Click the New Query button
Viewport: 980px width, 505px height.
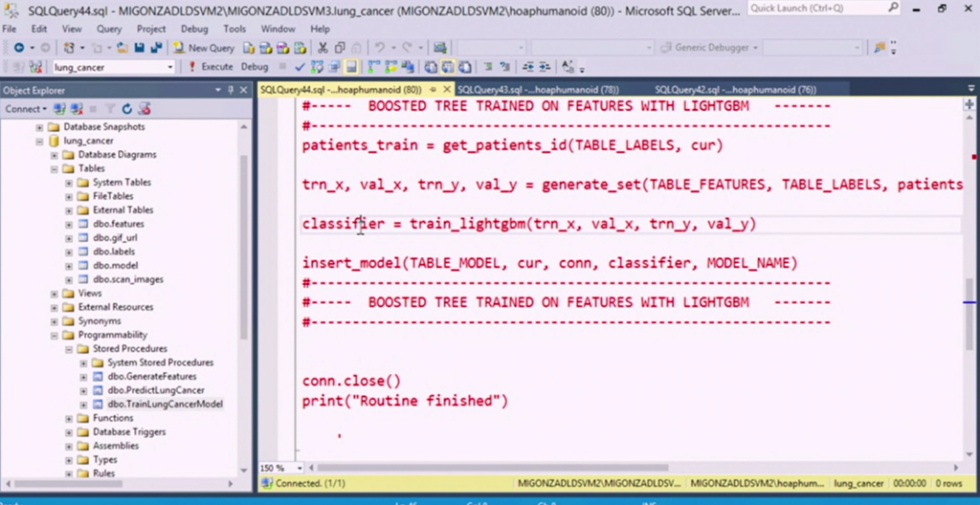tap(204, 48)
